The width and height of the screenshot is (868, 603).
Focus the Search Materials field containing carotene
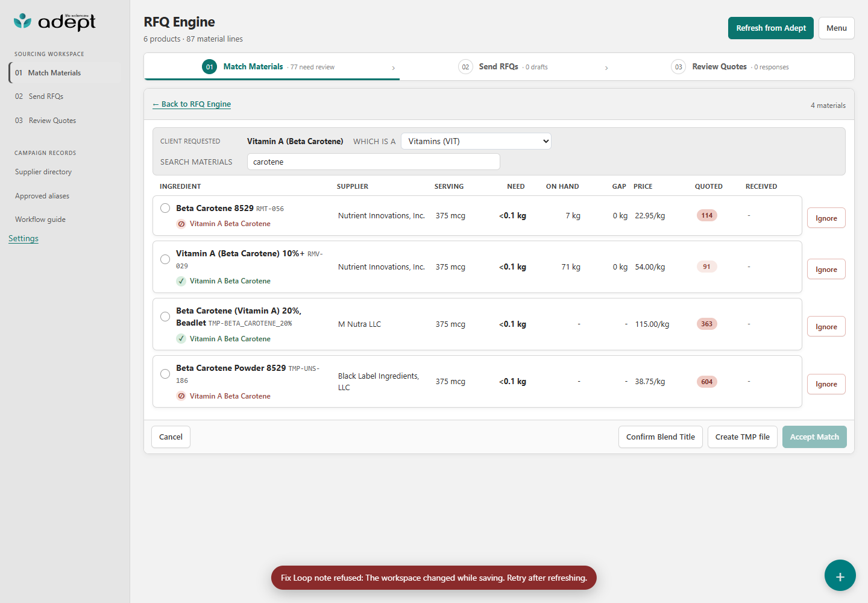374,162
